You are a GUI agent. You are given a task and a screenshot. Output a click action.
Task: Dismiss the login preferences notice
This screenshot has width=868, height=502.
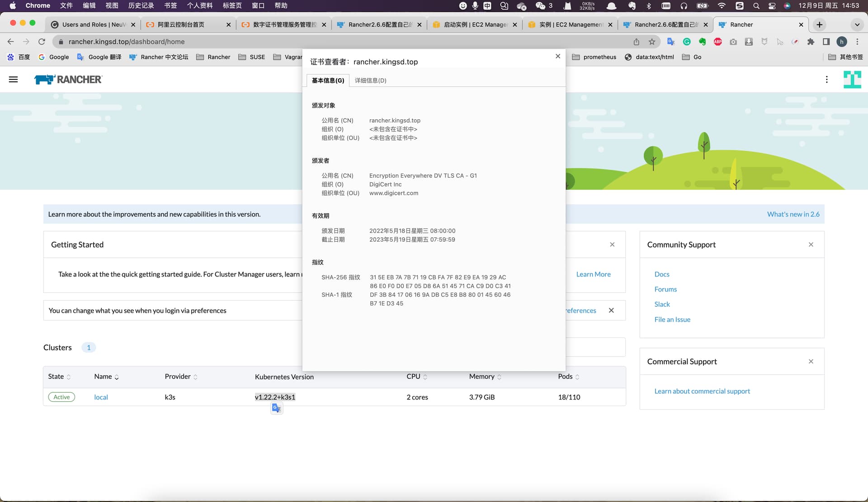pos(611,310)
